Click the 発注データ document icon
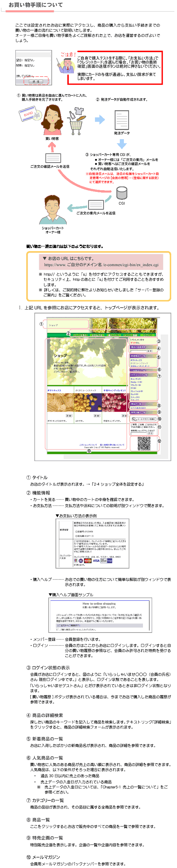Screen dimensions: 177x868 point(122,120)
